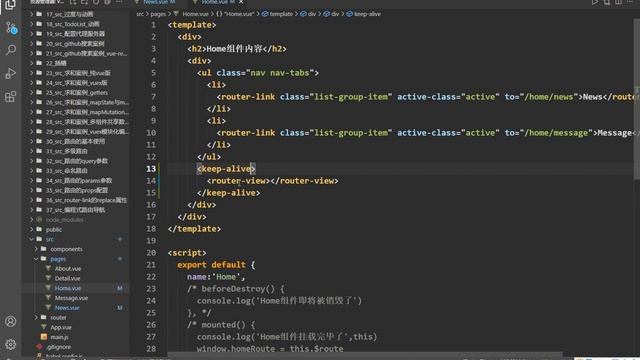
Task: Click the <router-view> tag on line 14
Action: coord(238,181)
